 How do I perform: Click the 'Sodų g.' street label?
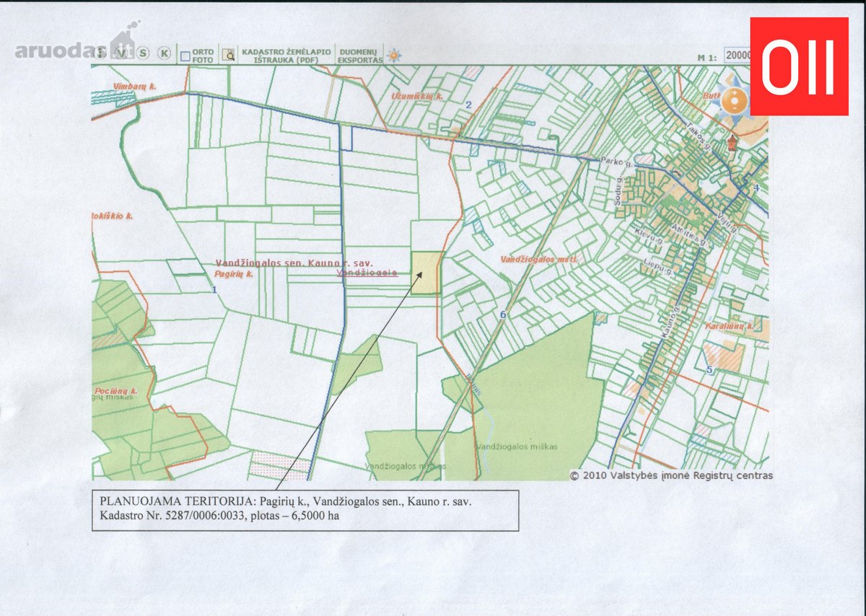618,191
